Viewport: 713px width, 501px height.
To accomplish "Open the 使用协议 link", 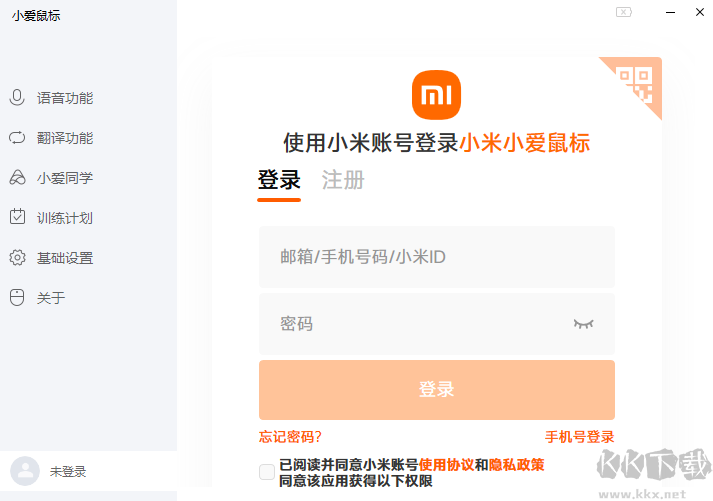I will (446, 465).
